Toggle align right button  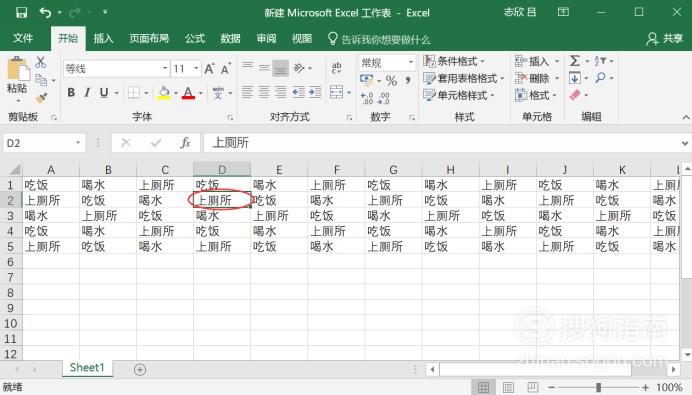tap(280, 92)
